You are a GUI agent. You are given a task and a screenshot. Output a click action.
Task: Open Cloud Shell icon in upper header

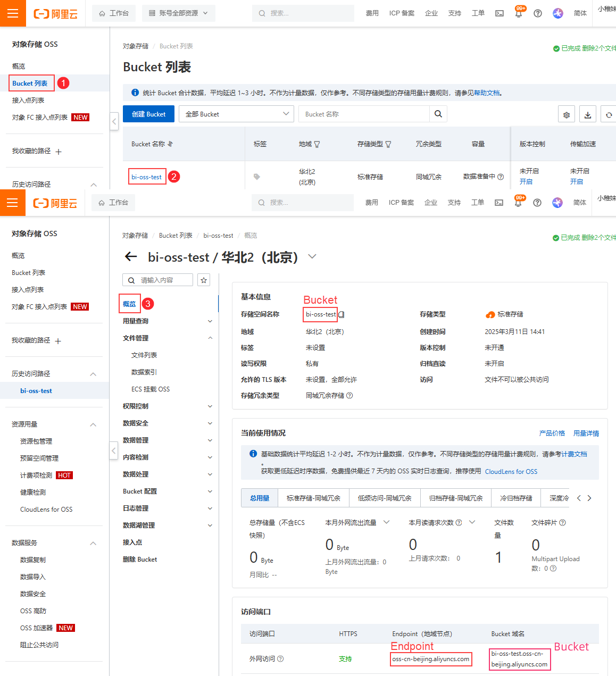coord(500,13)
